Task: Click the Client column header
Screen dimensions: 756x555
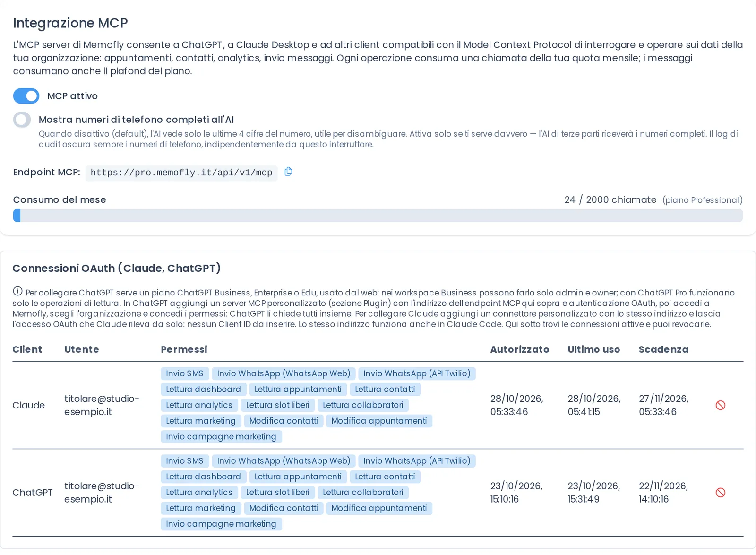Action: tap(27, 349)
